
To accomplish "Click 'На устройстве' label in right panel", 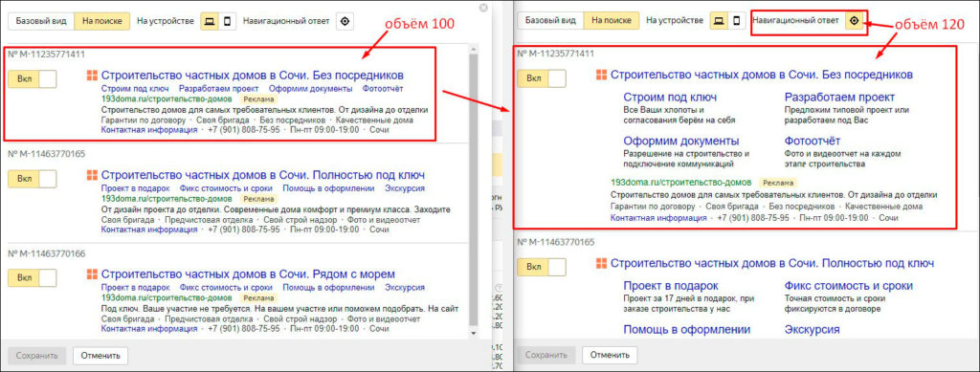I will (x=675, y=21).
